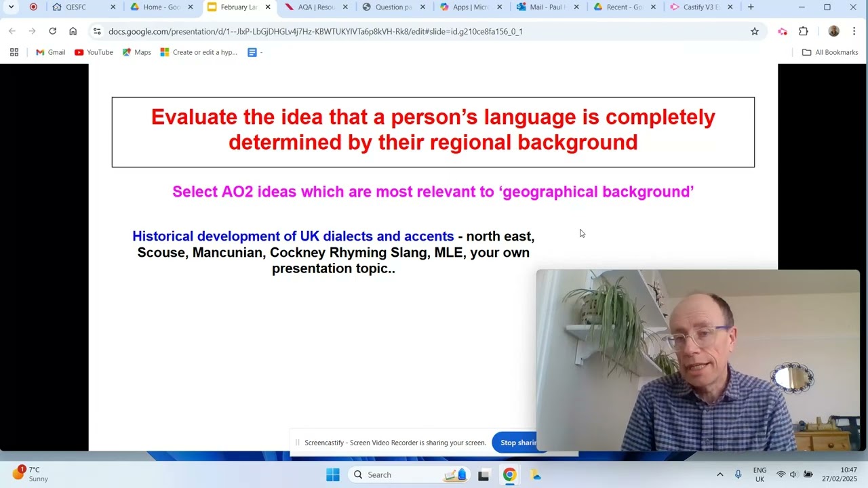Close the QESFC tab
Viewport: 868px width, 488px height.
(113, 7)
